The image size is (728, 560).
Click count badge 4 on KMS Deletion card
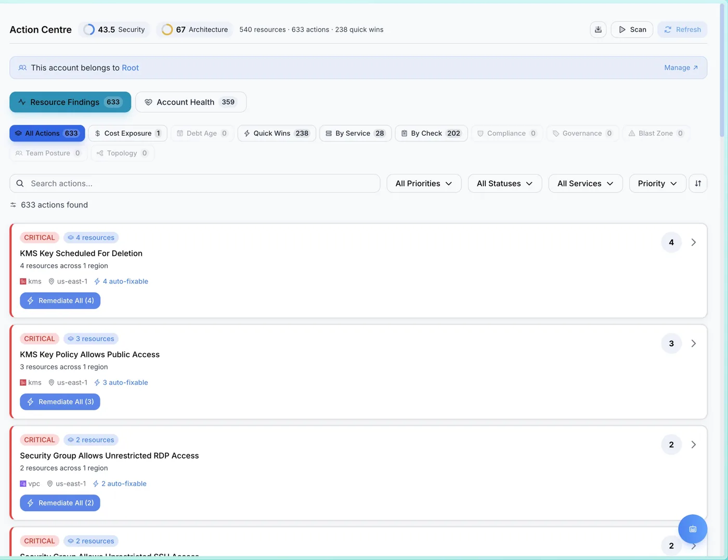point(671,242)
